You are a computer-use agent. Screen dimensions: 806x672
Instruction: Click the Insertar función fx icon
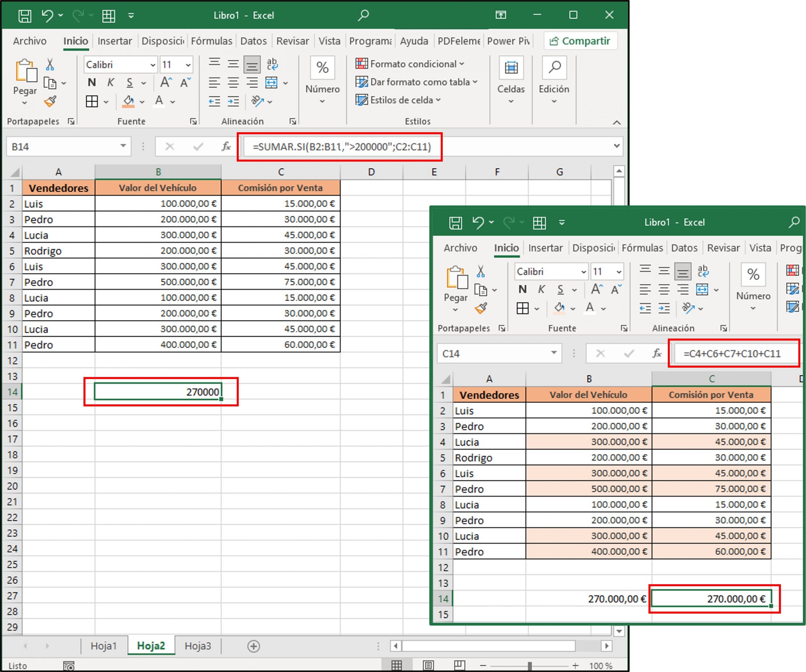[226, 146]
